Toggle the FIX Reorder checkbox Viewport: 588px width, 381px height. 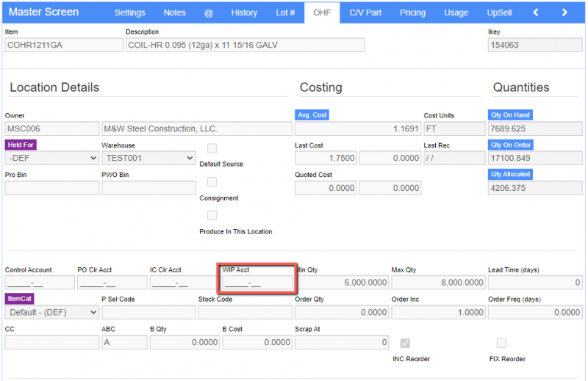click(x=501, y=344)
